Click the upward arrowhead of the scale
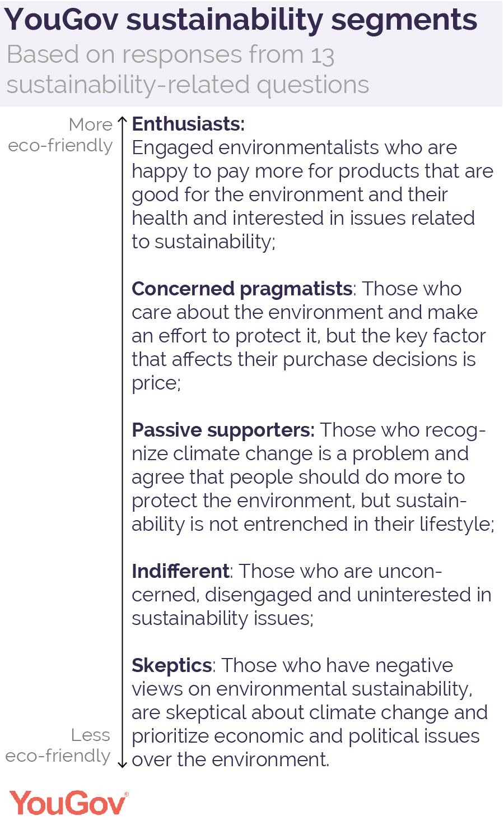Image resolution: width=504 pixels, height=820 pixels. pos(123,120)
